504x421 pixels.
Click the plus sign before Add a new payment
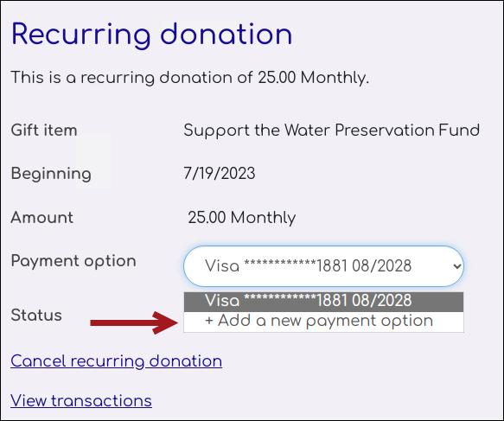[209, 321]
